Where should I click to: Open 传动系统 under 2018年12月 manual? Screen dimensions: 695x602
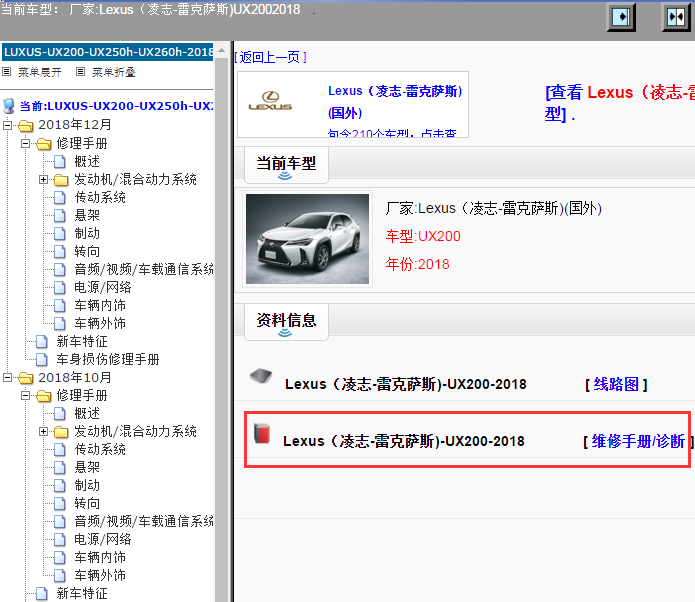pyautogui.click(x=100, y=197)
